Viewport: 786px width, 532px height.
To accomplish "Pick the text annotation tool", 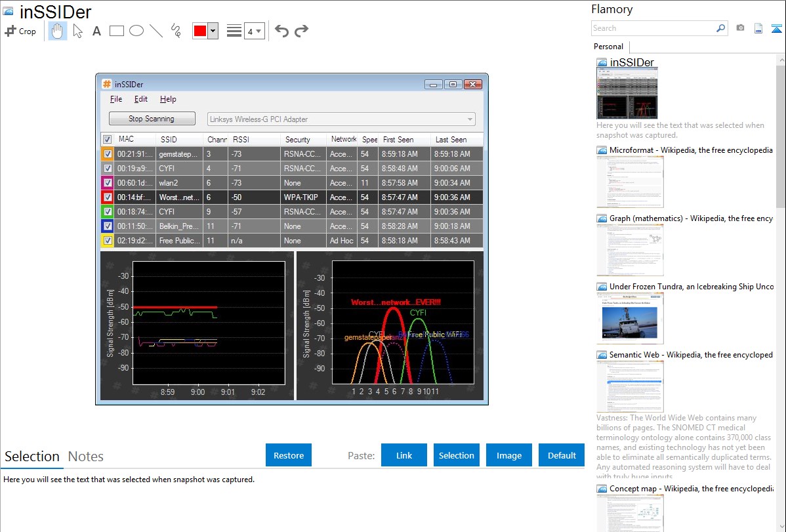I will tap(96, 31).
